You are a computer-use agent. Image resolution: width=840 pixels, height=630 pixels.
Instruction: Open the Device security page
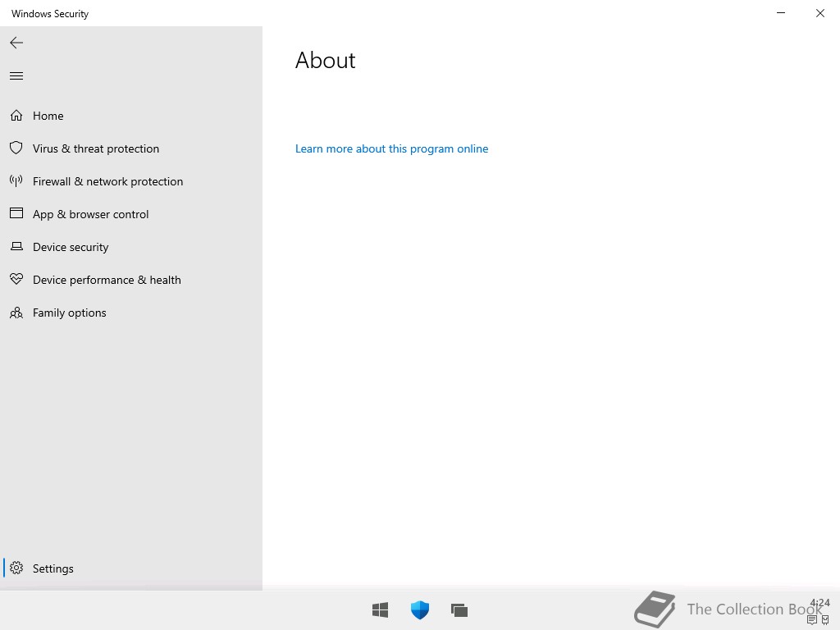click(x=131, y=247)
